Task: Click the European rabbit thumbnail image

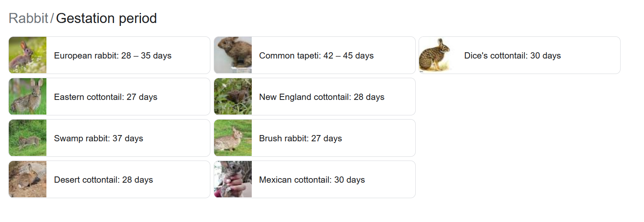Action: click(x=28, y=55)
